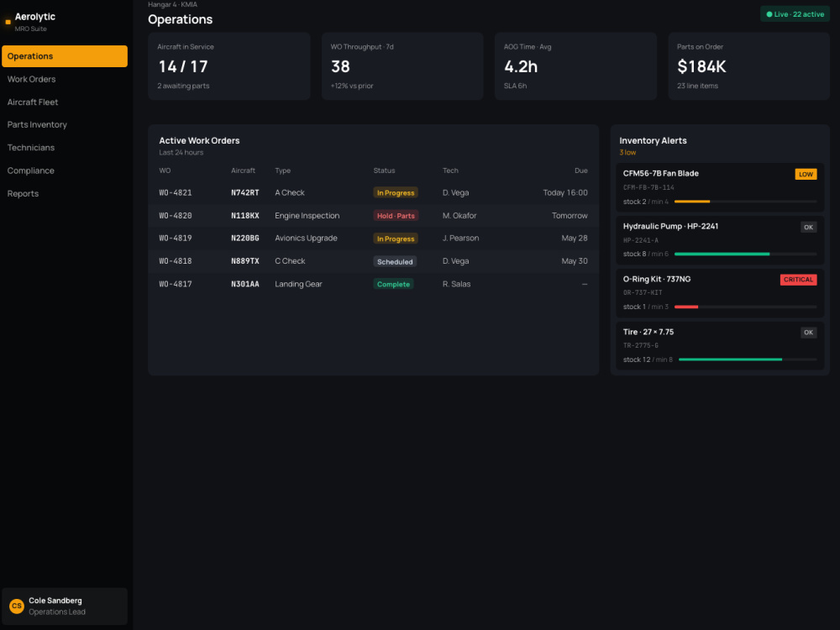
Task: Select work order WO-4821
Action: click(176, 193)
